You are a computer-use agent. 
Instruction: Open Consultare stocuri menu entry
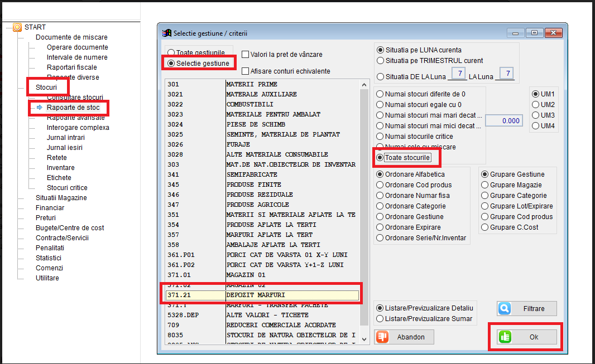[x=75, y=98]
